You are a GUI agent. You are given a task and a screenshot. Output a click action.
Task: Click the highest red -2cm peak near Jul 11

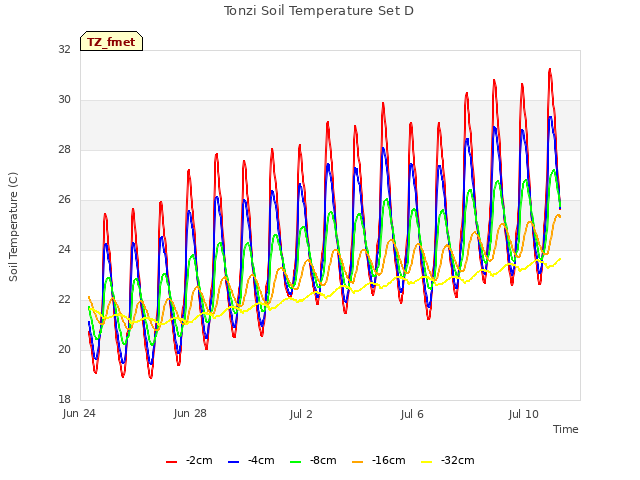pyautogui.click(x=550, y=69)
